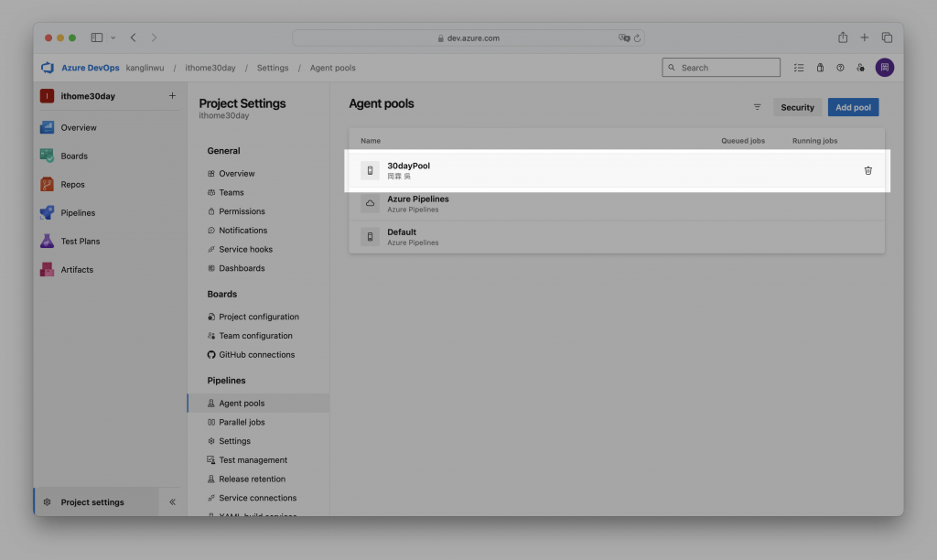Open Boards from the left sidebar
The image size is (937, 560).
[73, 156]
